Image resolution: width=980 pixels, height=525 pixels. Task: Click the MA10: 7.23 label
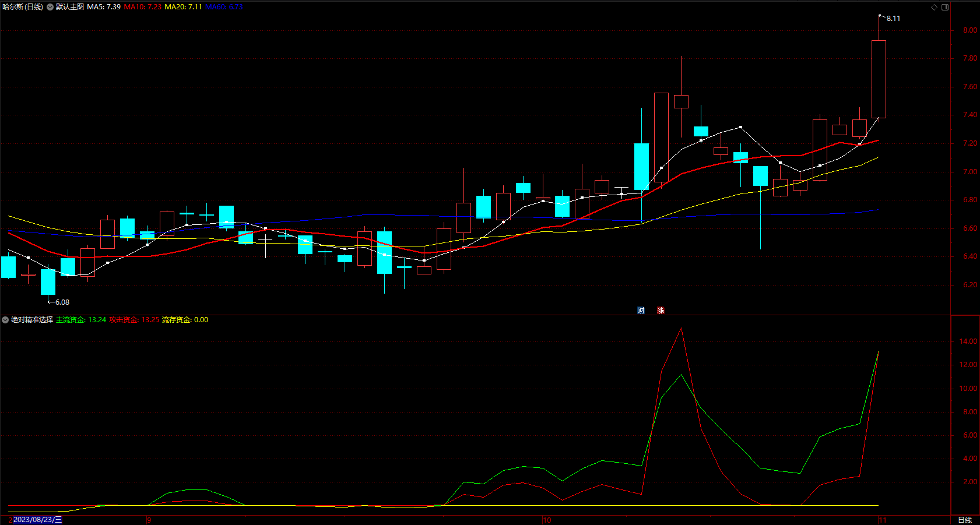coord(143,7)
